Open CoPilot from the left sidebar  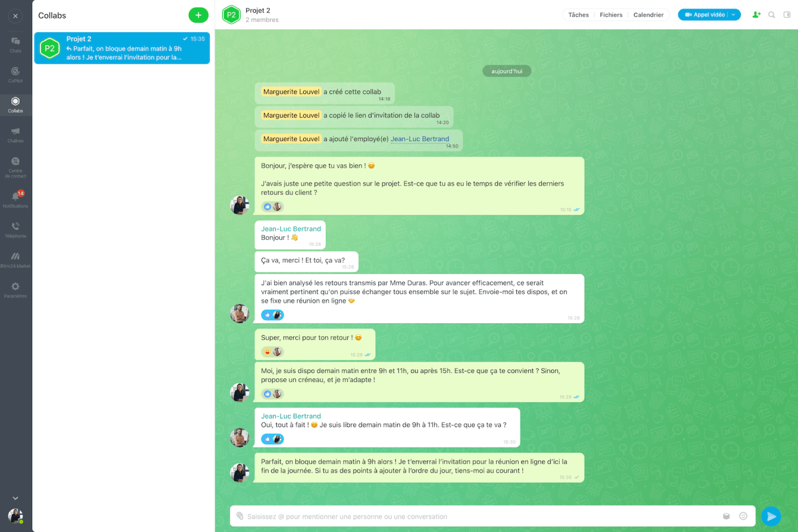click(x=15, y=74)
